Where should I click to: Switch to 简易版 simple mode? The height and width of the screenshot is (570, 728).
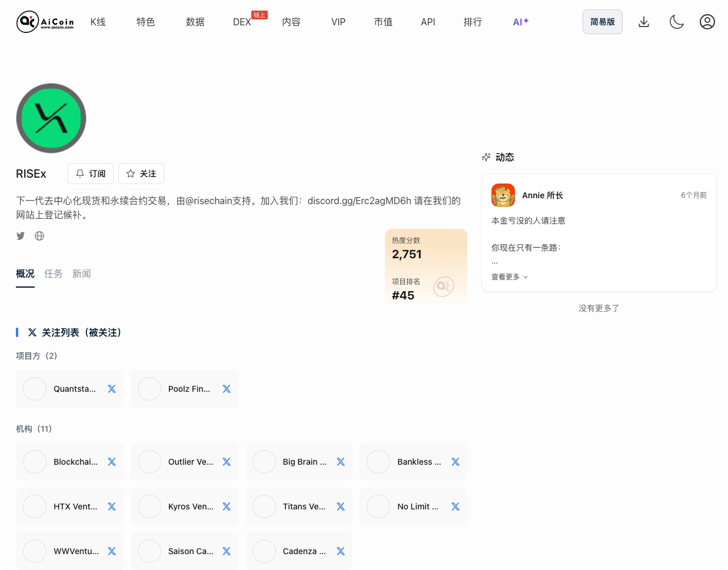point(603,22)
